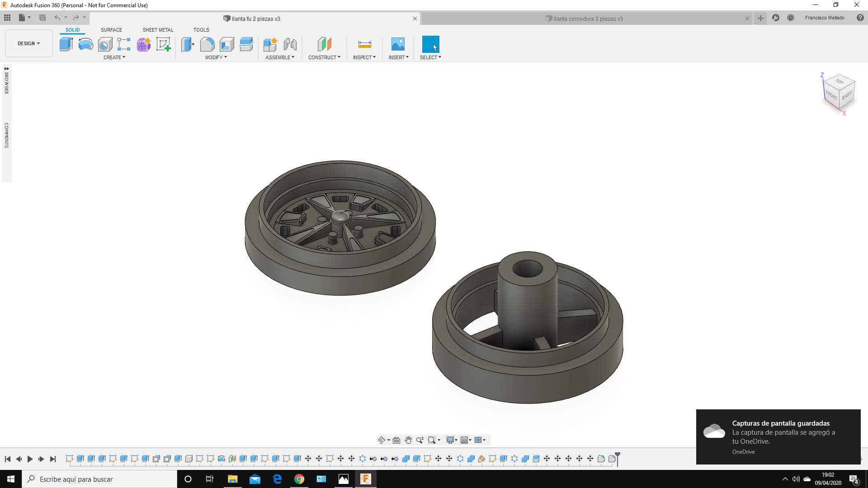Image resolution: width=868 pixels, height=488 pixels.
Task: Click New Component icon in Assemble
Action: pos(270,44)
